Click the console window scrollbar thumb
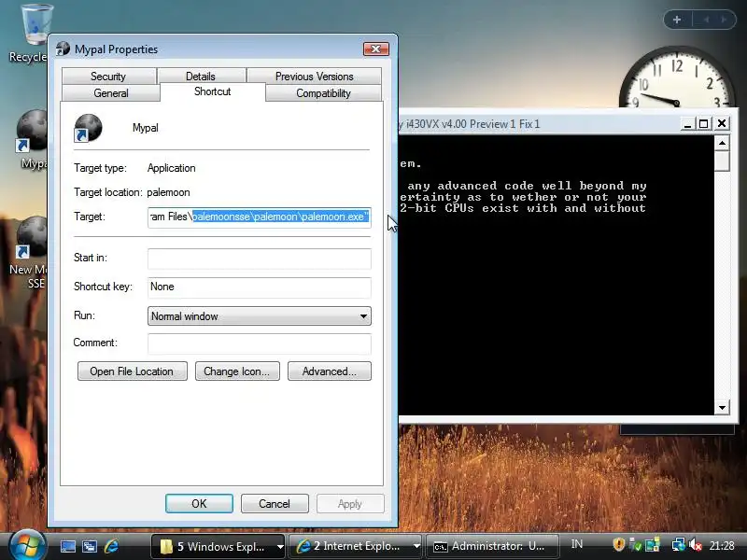This screenshot has width=747, height=560. (722, 161)
